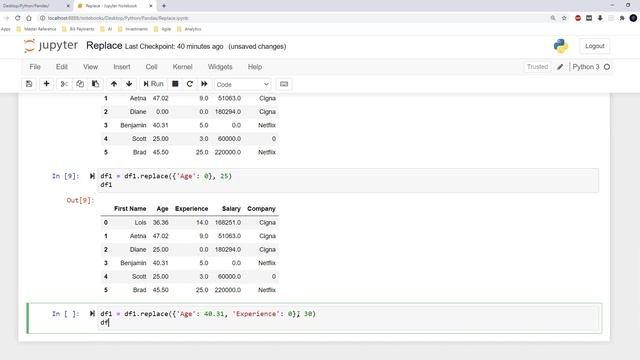Open the Investments bookmark folder
The height and width of the screenshot is (360, 640).
133,29
